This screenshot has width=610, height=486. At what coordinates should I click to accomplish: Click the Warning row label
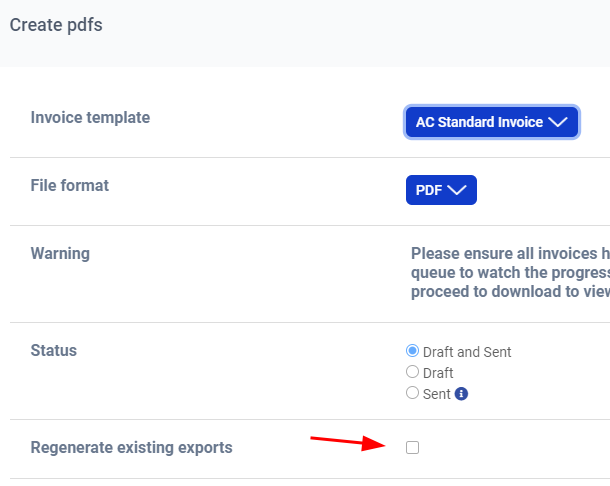click(60, 254)
